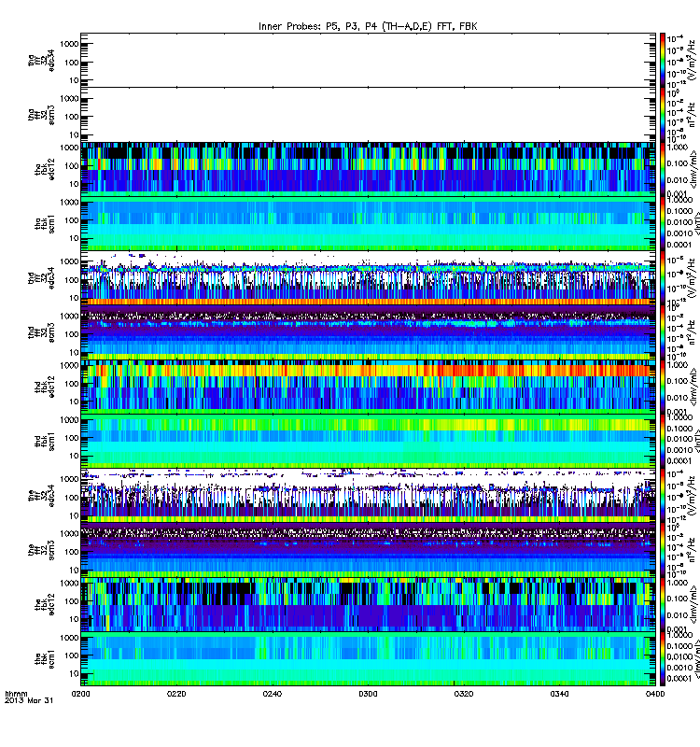
Task: Select the the fbk scm1 spectrogram panel
Action: pyautogui.click(x=368, y=659)
